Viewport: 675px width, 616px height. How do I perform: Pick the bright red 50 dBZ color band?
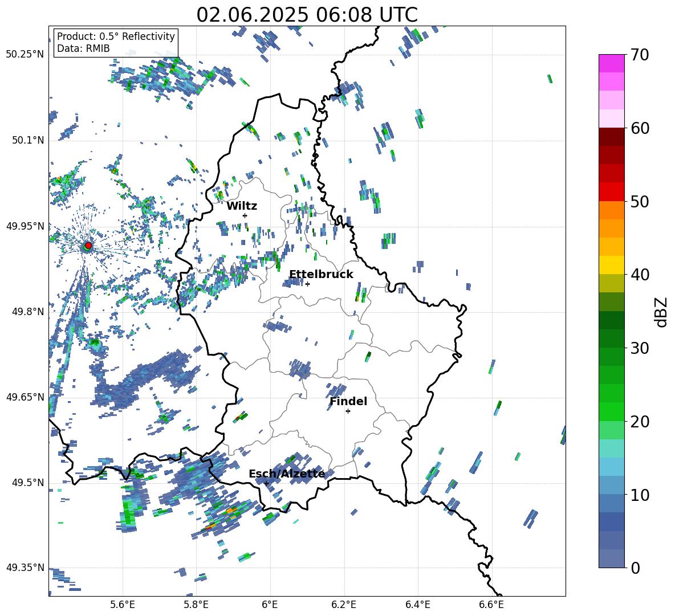611,192
